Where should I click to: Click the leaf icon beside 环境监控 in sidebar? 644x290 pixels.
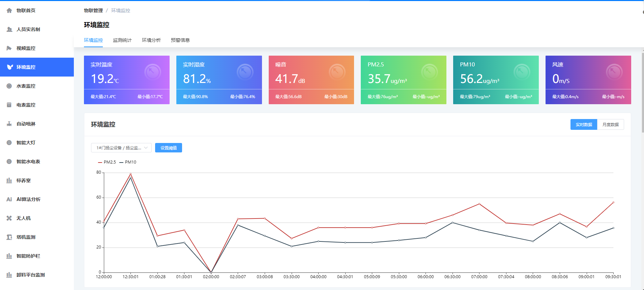(10, 67)
